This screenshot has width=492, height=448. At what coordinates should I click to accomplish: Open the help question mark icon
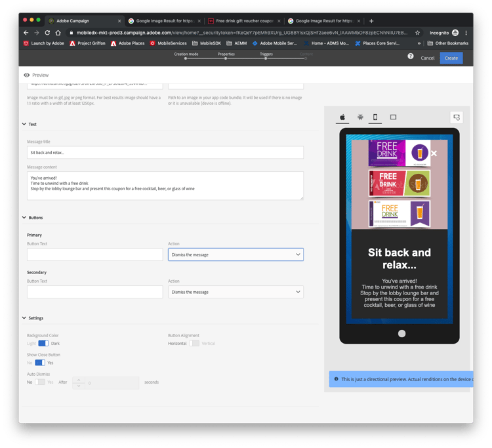pyautogui.click(x=411, y=56)
